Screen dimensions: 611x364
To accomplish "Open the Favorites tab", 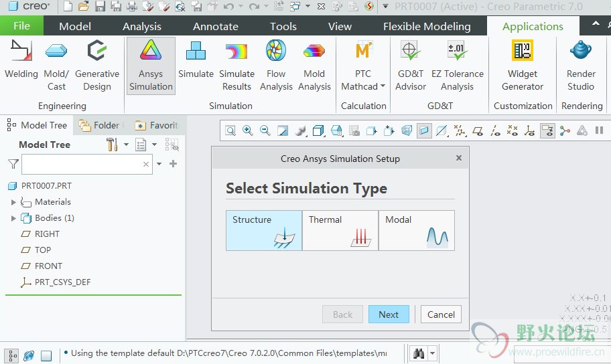I will click(x=157, y=125).
